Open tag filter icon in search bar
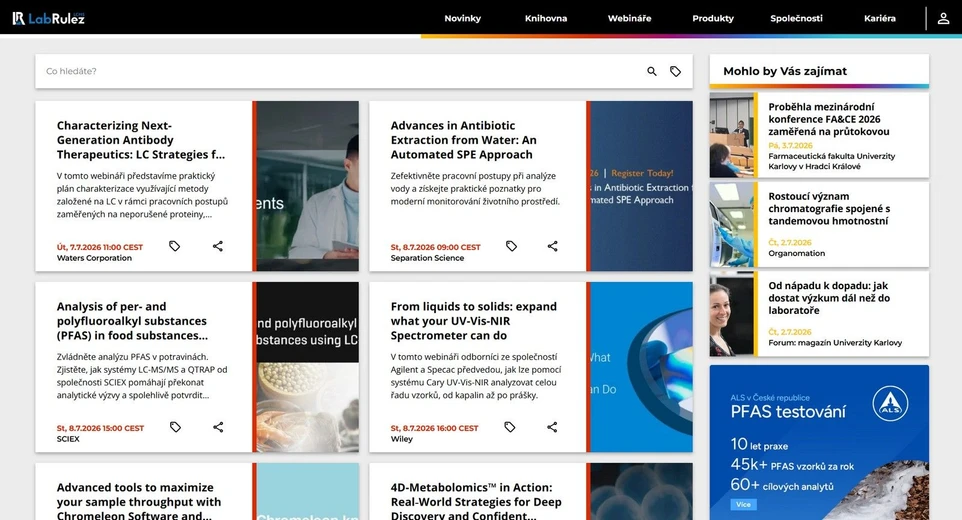 (x=675, y=71)
